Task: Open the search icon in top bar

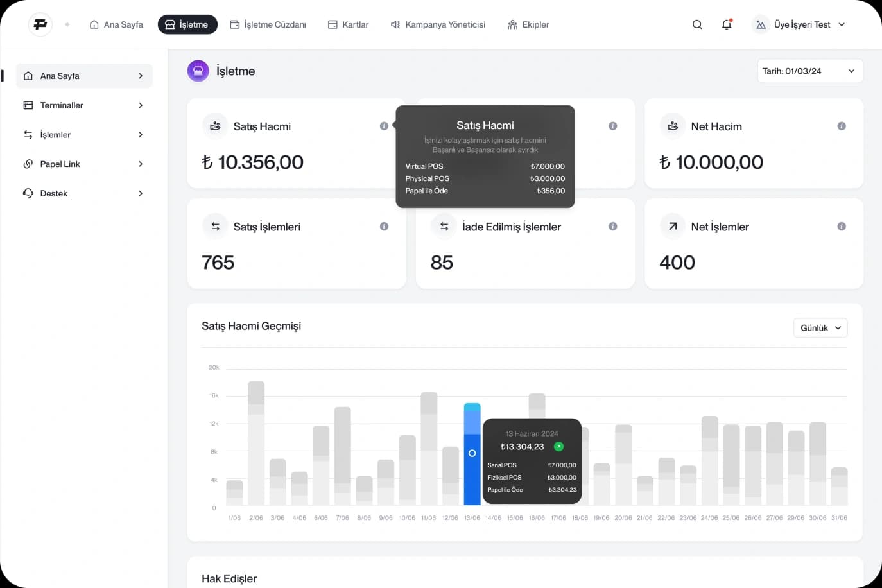Action: click(697, 24)
